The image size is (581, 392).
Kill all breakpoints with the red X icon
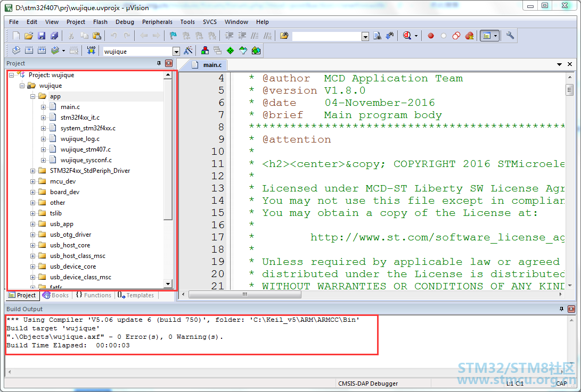469,36
